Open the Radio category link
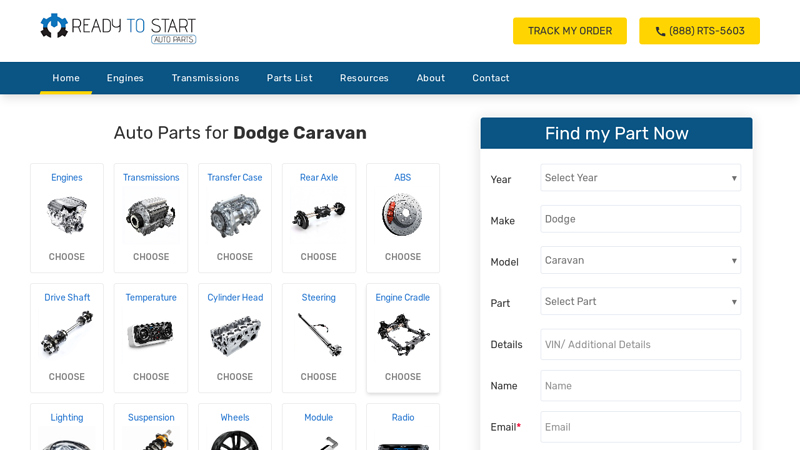800x450 pixels. coord(403,417)
